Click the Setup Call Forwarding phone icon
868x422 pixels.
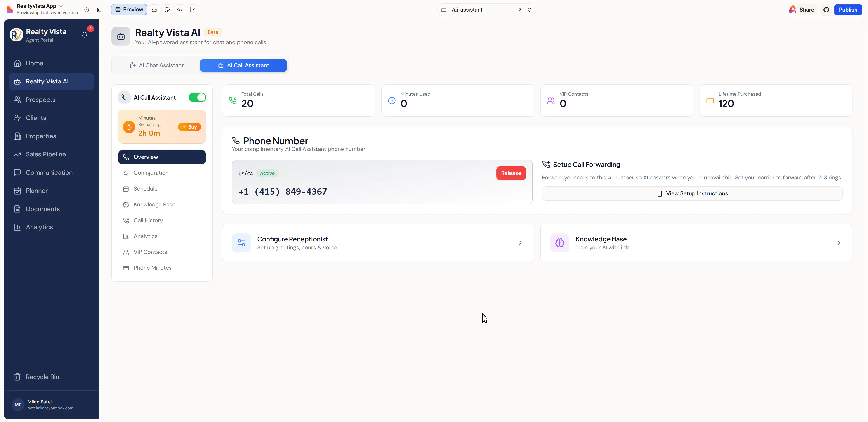pos(546,164)
